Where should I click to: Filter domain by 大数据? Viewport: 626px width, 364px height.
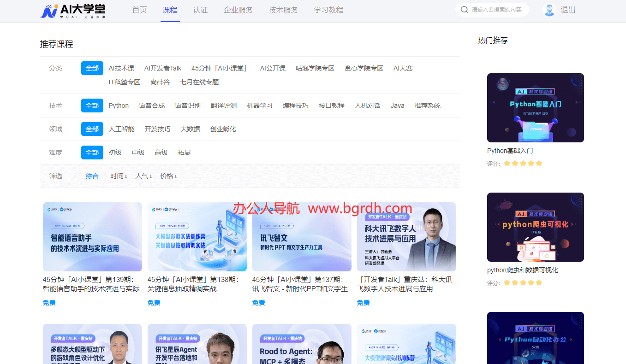pyautogui.click(x=190, y=129)
